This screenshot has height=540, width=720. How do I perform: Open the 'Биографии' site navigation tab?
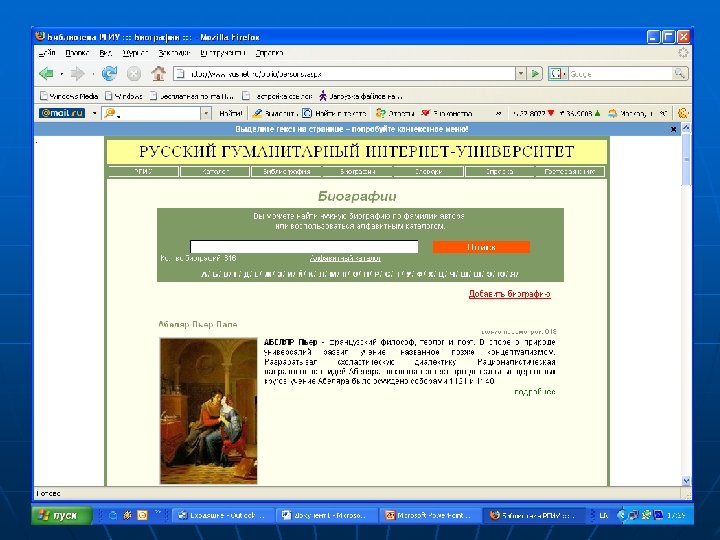[x=358, y=172]
